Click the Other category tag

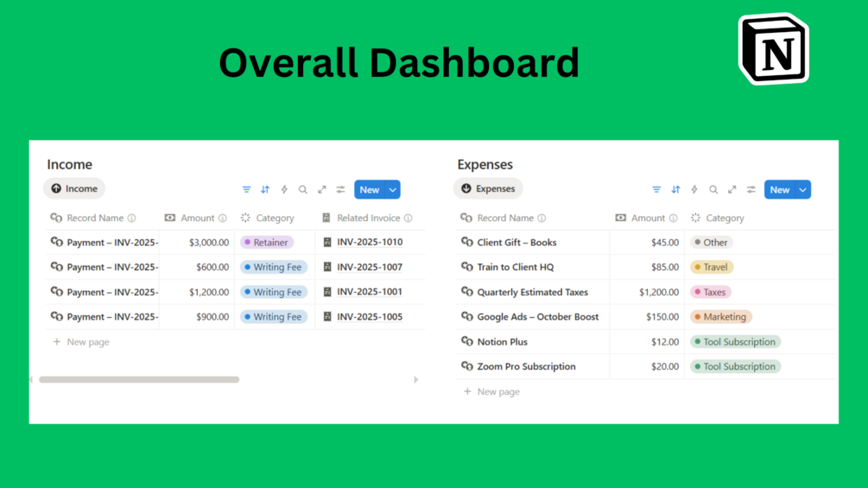pos(712,243)
